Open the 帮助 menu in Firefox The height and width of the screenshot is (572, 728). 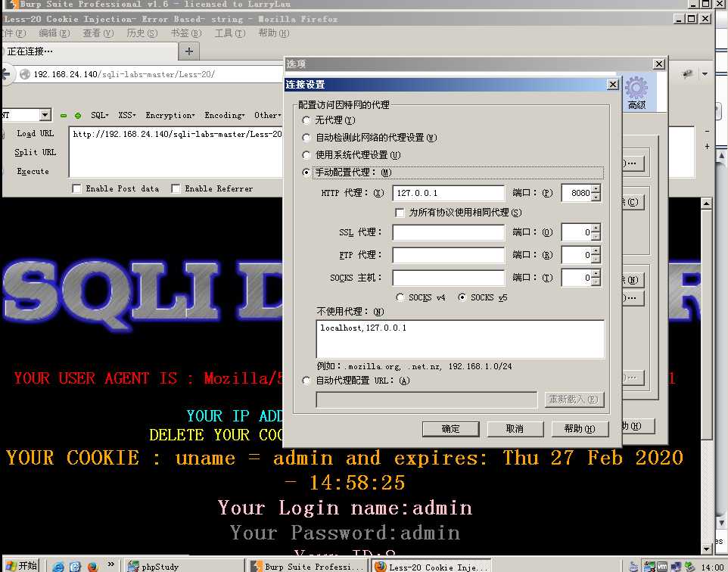click(274, 33)
